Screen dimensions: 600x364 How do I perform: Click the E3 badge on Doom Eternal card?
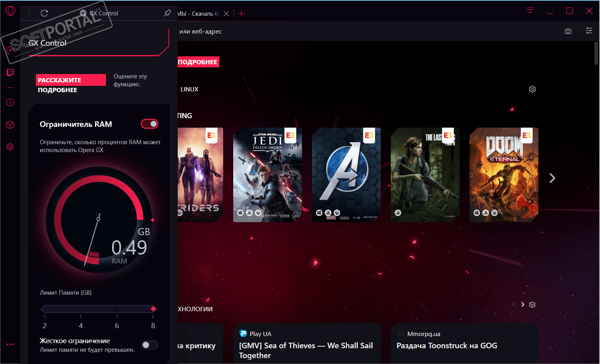527,135
